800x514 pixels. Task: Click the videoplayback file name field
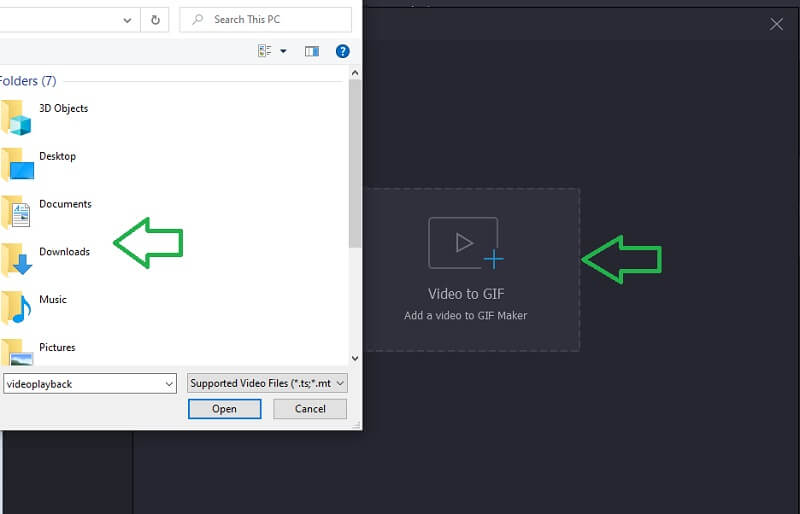coord(90,384)
